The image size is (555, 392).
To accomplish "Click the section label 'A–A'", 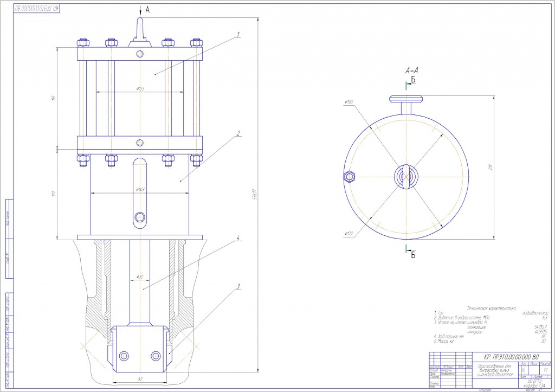I will pyautogui.click(x=412, y=70).
